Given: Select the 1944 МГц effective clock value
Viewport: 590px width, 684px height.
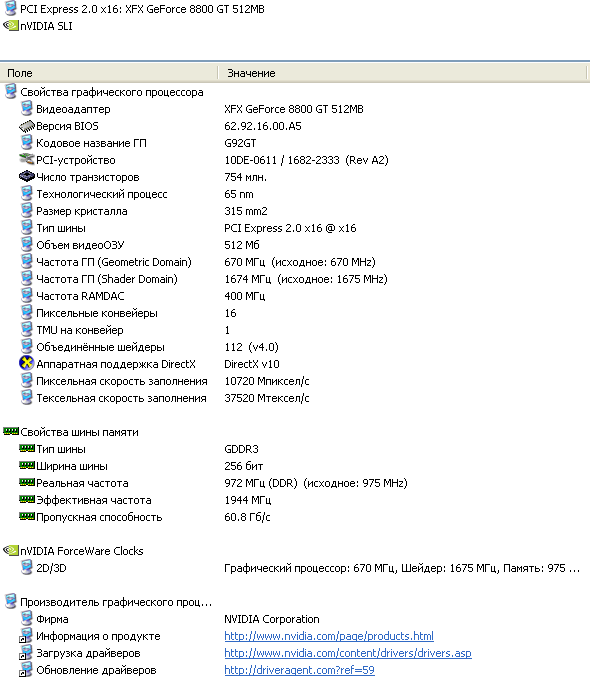Looking at the screenshot, I should point(247,500).
